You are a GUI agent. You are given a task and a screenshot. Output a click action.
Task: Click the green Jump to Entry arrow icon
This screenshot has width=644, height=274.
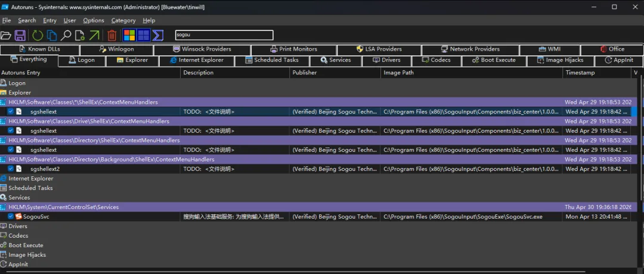click(x=94, y=35)
